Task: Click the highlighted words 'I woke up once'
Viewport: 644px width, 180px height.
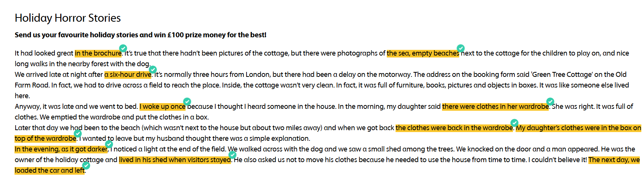Action: tap(162, 107)
